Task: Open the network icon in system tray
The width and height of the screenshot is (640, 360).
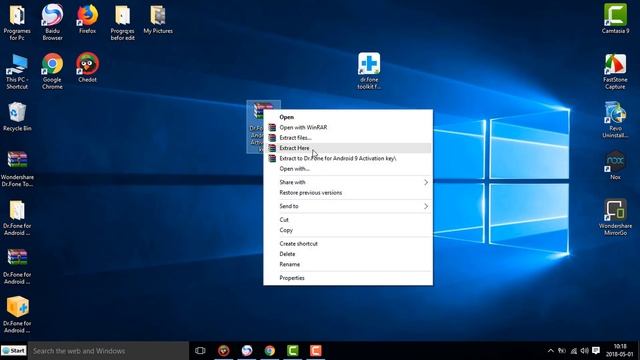Action: point(573,351)
